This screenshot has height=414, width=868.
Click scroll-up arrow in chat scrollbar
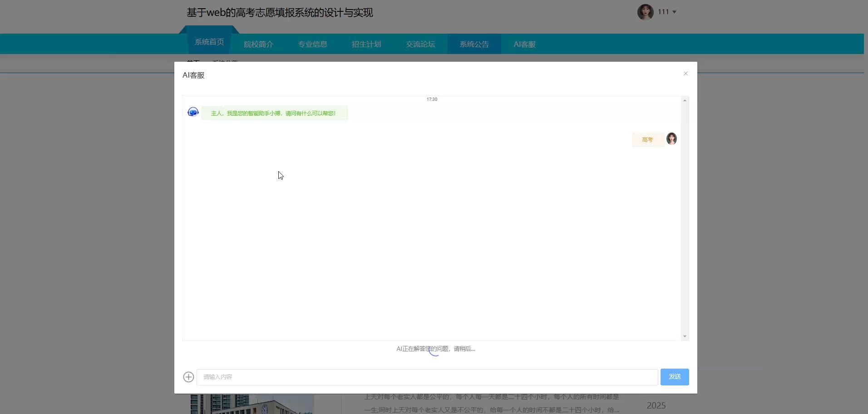[x=685, y=100]
